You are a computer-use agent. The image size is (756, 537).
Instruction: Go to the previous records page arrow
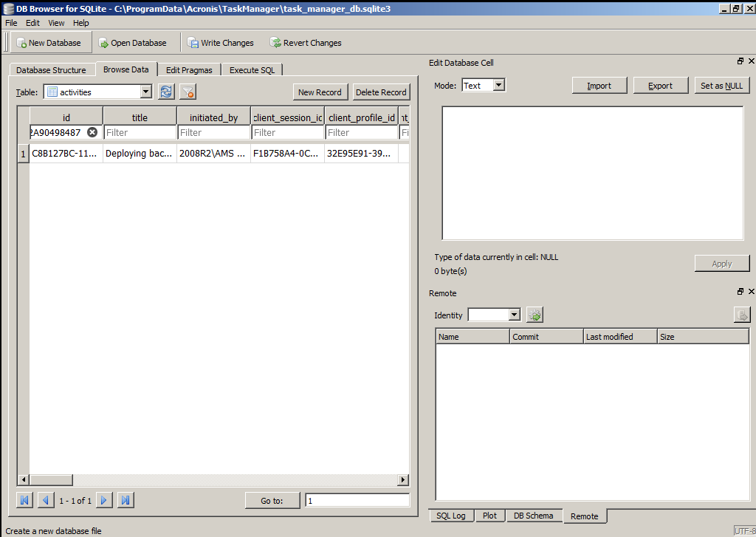point(46,500)
